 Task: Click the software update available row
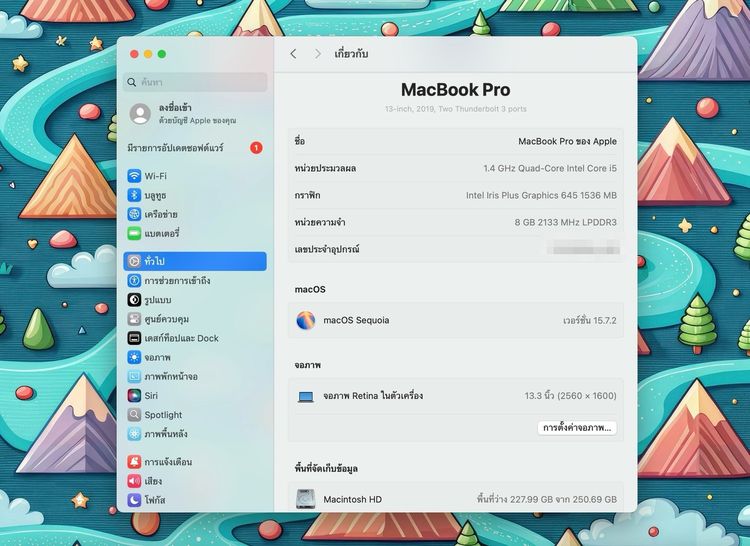tap(195, 148)
